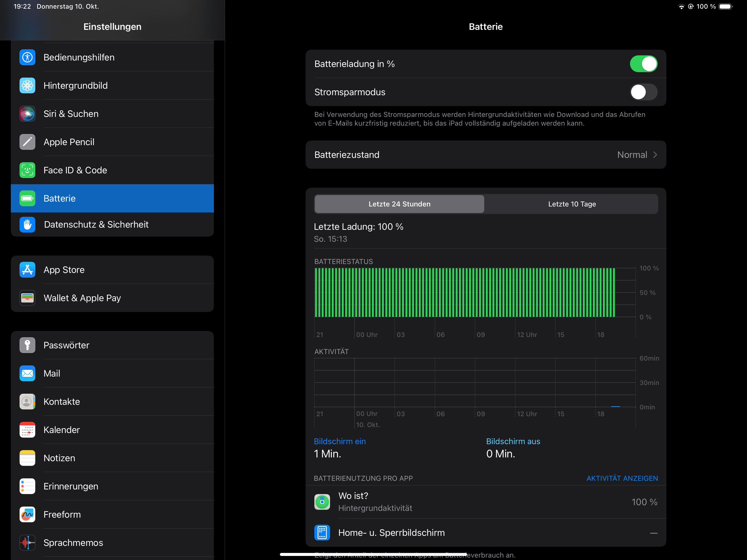This screenshot has height=560, width=747.
Task: Tap the Bildschirm ein label
Action: (x=339, y=441)
